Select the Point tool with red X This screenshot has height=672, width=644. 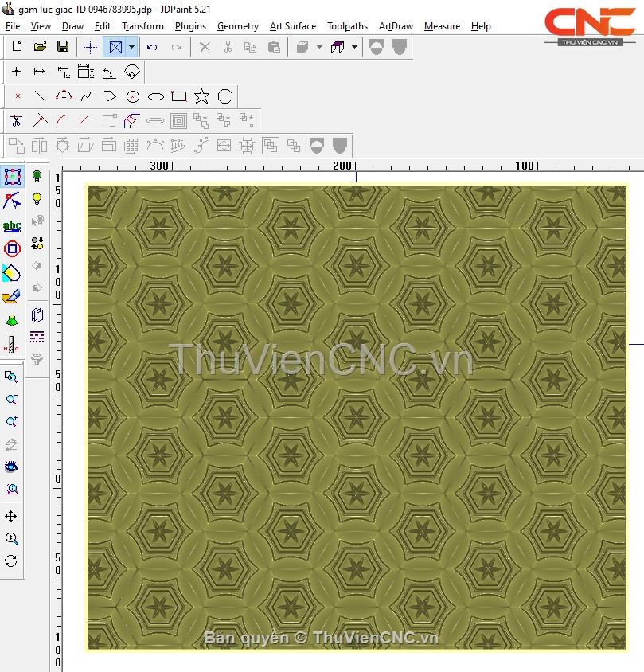pos(18,96)
